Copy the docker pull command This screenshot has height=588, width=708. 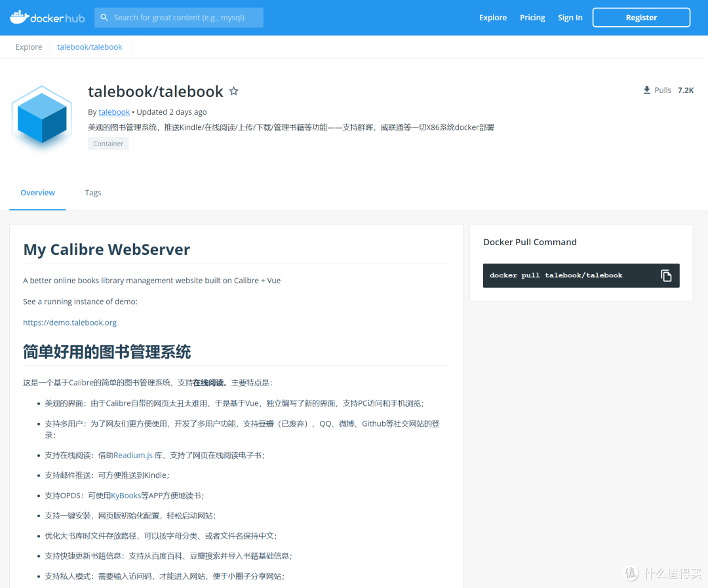(667, 275)
